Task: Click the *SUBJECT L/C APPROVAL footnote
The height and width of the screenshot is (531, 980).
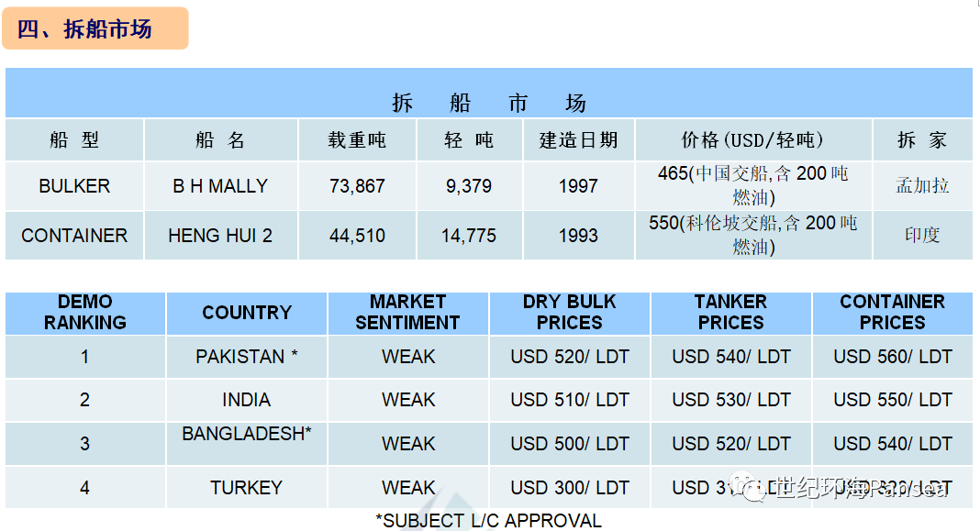Action: coord(489,520)
